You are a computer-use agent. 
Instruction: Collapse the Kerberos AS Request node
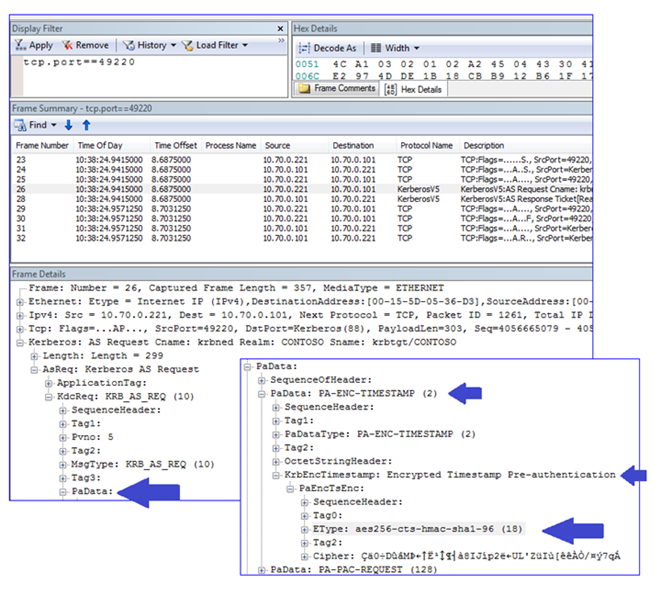pyautogui.click(x=19, y=343)
